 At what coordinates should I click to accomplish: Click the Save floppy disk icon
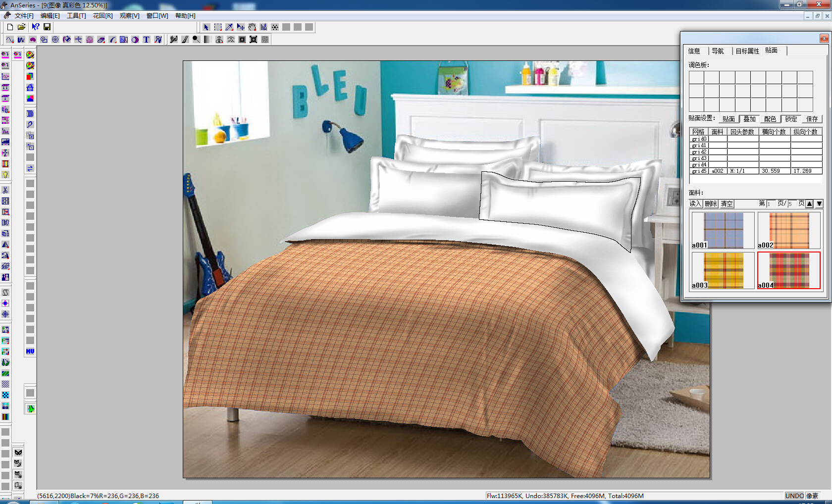[x=47, y=27]
